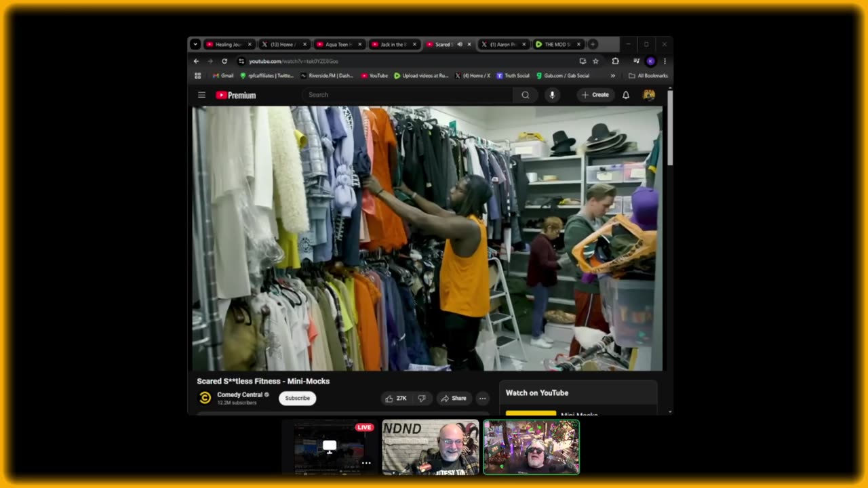Click the 'Watch on YouTube' heading
This screenshot has height=488, width=868.
[x=537, y=393]
